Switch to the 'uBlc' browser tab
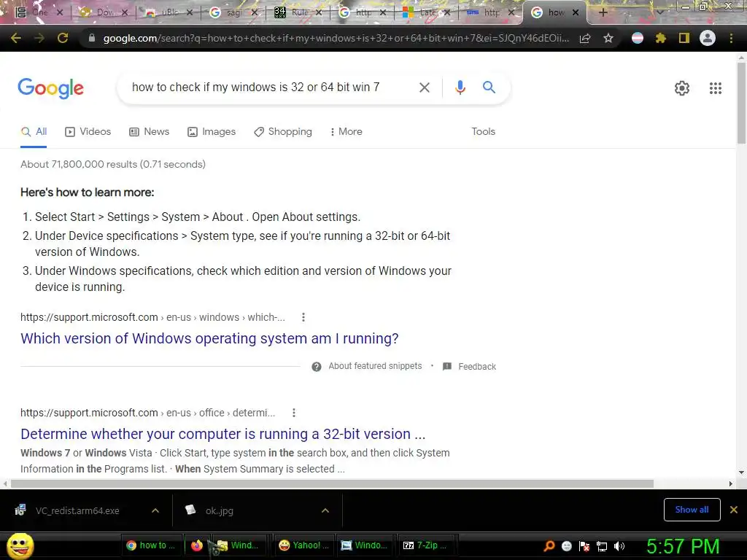Viewport: 747px width, 560px height. pyautogui.click(x=169, y=12)
